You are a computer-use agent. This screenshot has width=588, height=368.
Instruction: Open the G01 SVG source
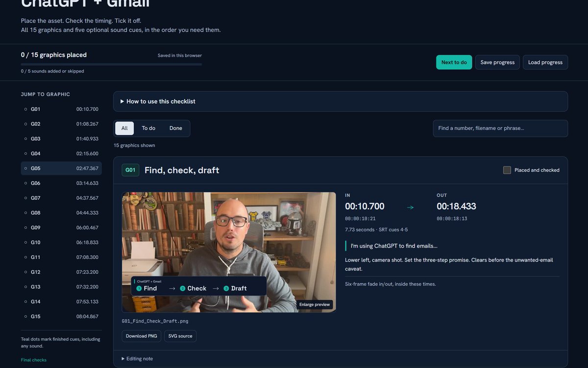click(180, 336)
